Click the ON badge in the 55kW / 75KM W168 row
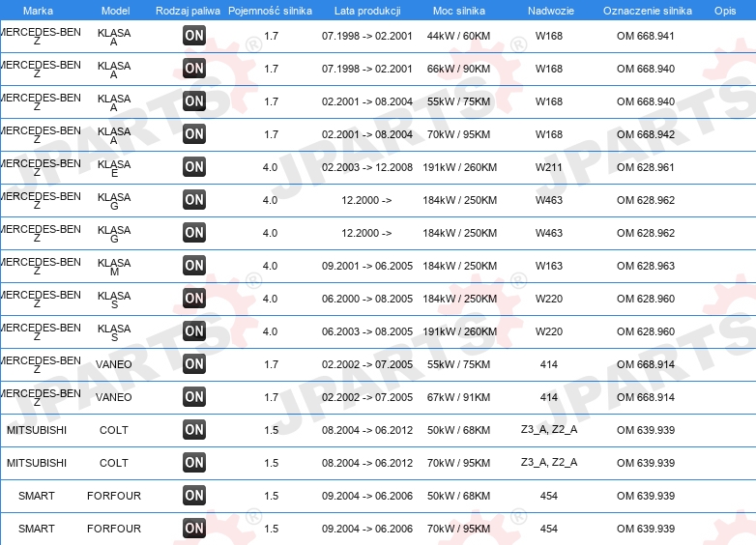Viewport: 756px width, 545px height. 194,101
